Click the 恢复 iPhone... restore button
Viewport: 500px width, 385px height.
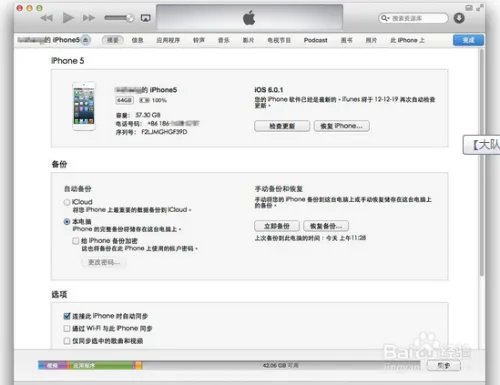[341, 126]
